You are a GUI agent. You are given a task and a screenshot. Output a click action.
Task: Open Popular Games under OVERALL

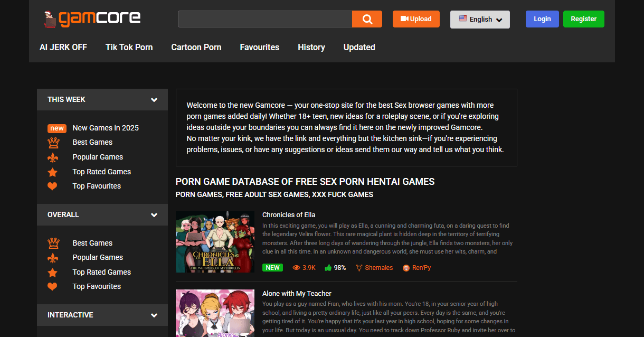(x=98, y=257)
